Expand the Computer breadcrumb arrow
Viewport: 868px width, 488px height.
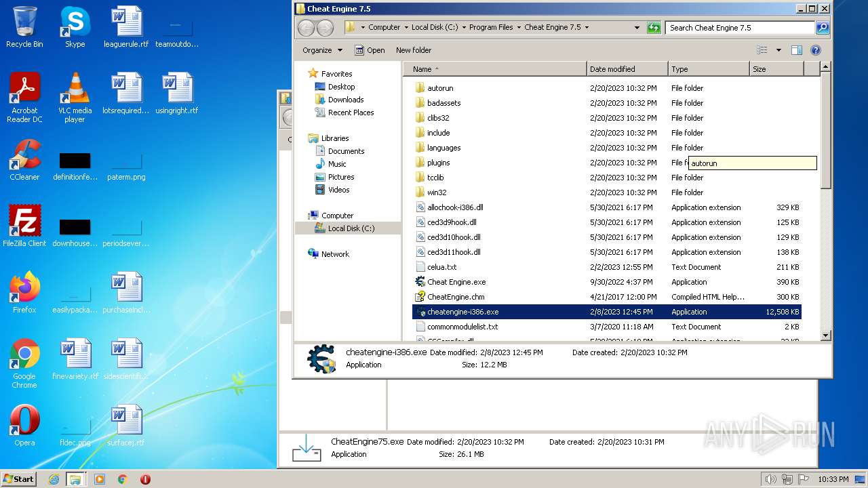tap(406, 28)
